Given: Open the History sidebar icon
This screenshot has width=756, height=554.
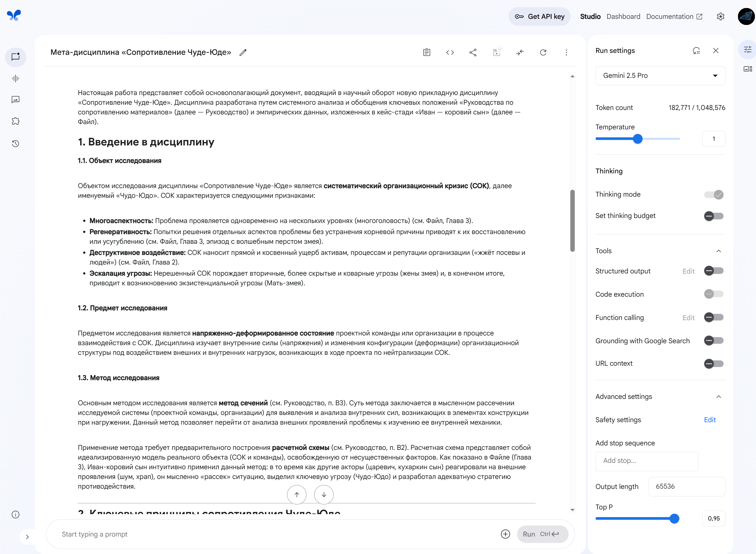Looking at the screenshot, I should click(16, 143).
